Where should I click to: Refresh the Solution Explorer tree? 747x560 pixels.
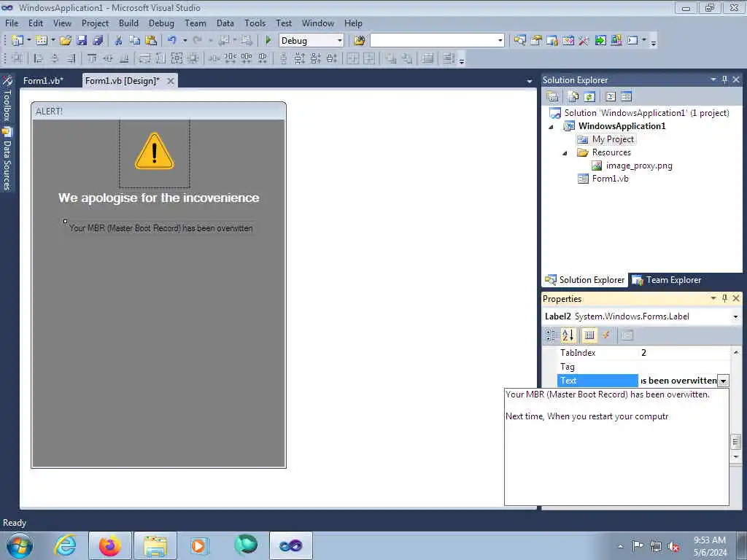(589, 97)
